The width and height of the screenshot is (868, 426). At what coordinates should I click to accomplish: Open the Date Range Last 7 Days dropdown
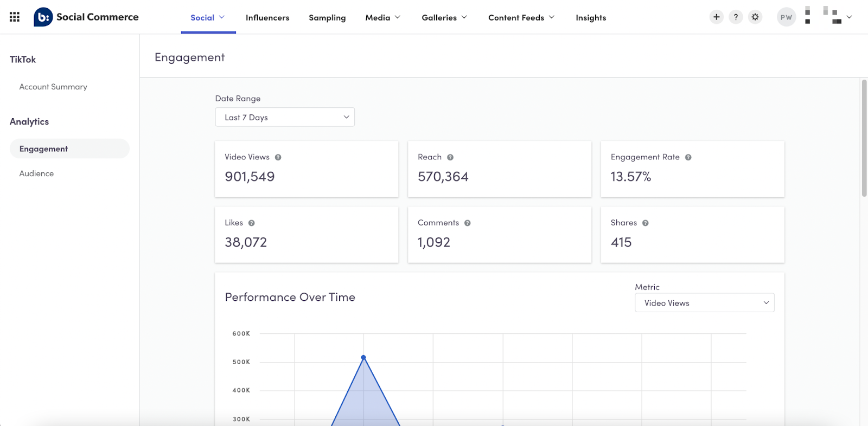pos(285,117)
